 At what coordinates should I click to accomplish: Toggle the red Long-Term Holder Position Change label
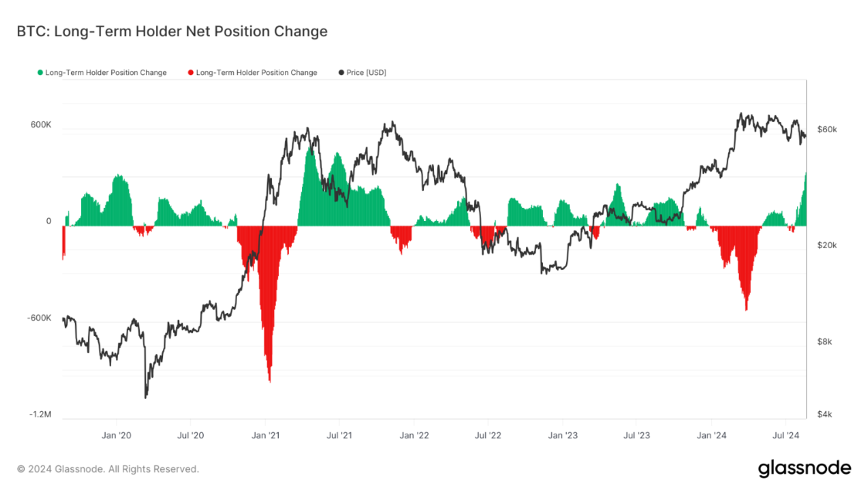coord(256,73)
